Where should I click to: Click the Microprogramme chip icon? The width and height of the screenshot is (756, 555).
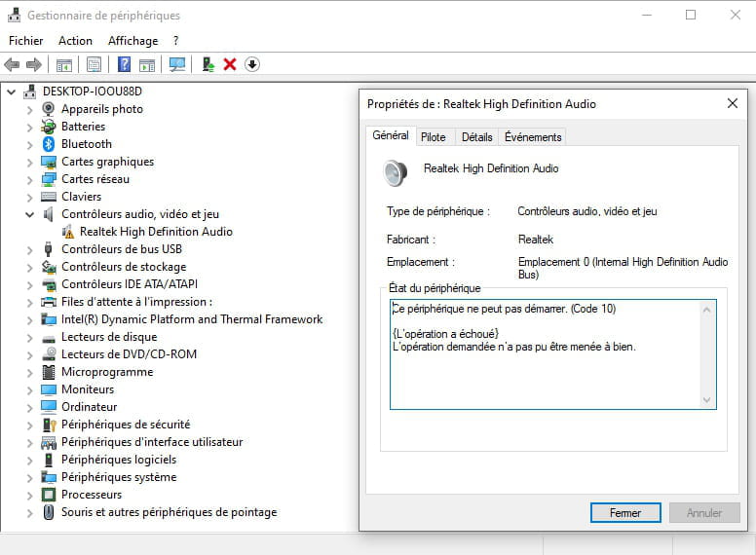(x=48, y=372)
